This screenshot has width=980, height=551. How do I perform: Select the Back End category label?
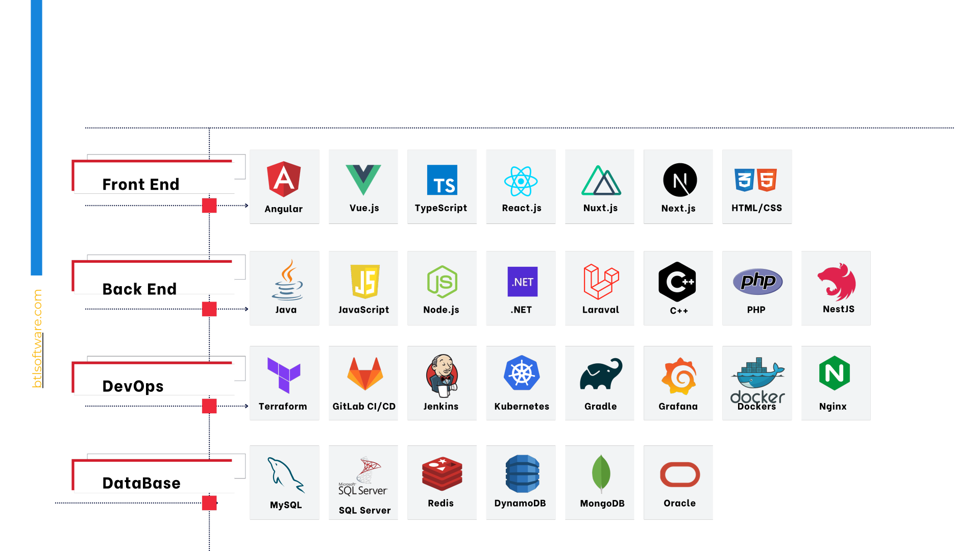(139, 289)
